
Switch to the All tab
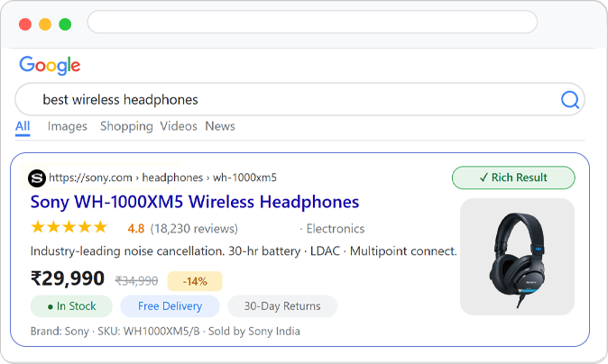pyautogui.click(x=23, y=127)
